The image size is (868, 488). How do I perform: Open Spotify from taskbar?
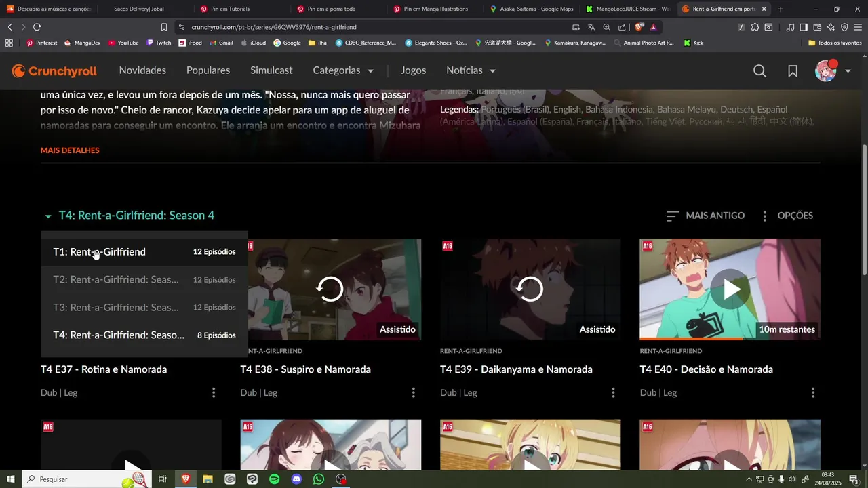point(274,479)
